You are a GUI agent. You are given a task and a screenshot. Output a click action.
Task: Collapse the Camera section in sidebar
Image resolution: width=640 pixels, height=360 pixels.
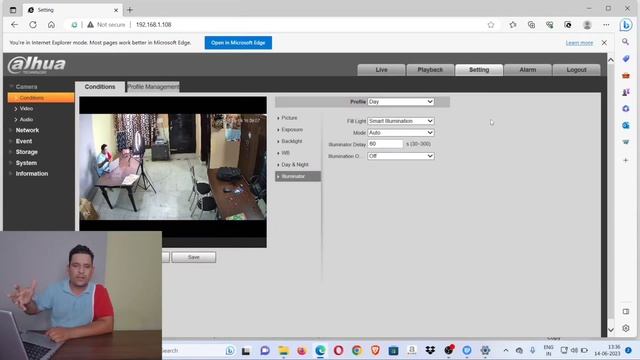26,87
